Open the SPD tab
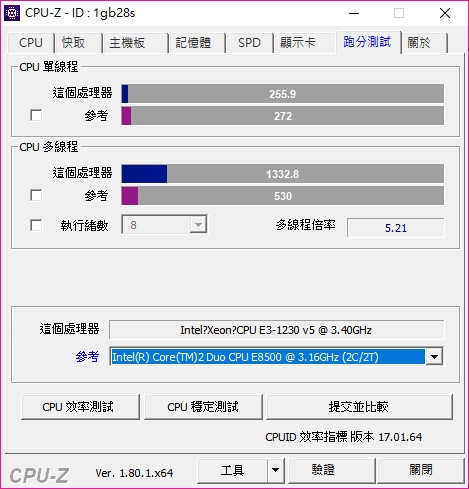The height and width of the screenshot is (489, 469). pyautogui.click(x=249, y=43)
